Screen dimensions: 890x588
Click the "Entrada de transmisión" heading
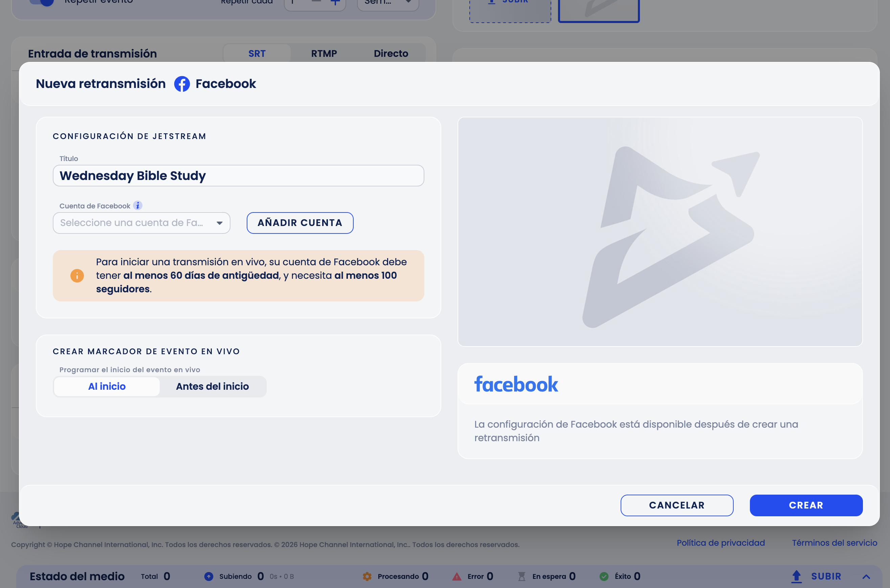click(92, 54)
